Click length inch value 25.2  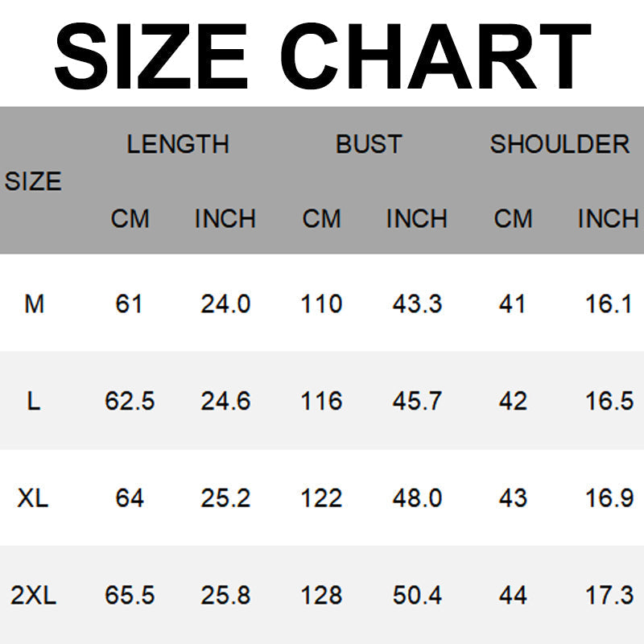click(225, 498)
